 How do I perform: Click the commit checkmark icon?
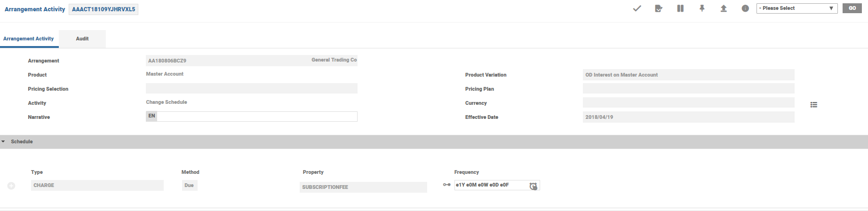point(637,8)
